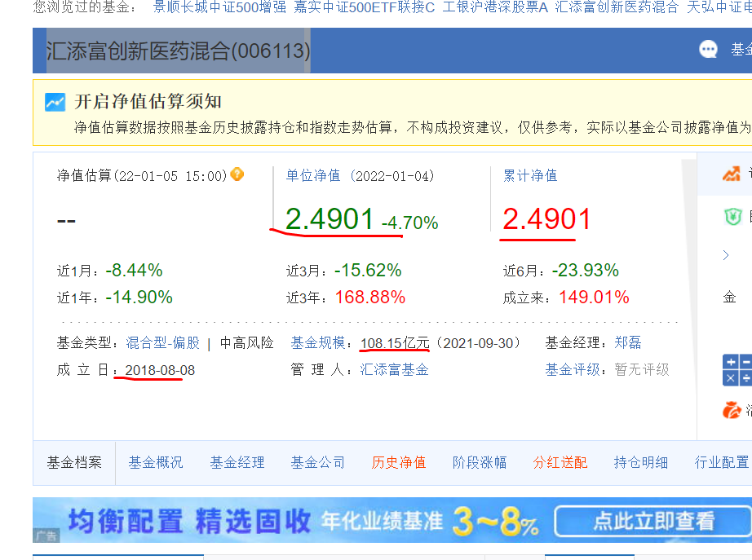Click the fund size value 108.15亿元
This screenshot has height=560, width=752.
tap(395, 343)
